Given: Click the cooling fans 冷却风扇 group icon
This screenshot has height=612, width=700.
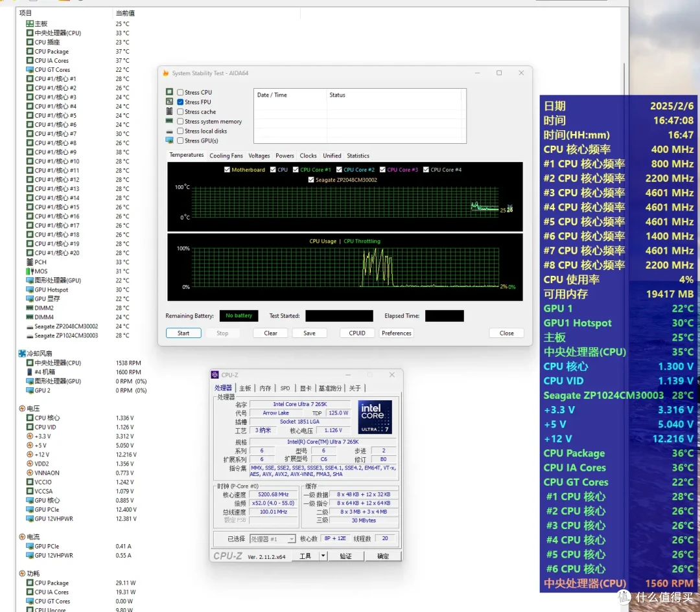Looking at the screenshot, I should (x=22, y=354).
